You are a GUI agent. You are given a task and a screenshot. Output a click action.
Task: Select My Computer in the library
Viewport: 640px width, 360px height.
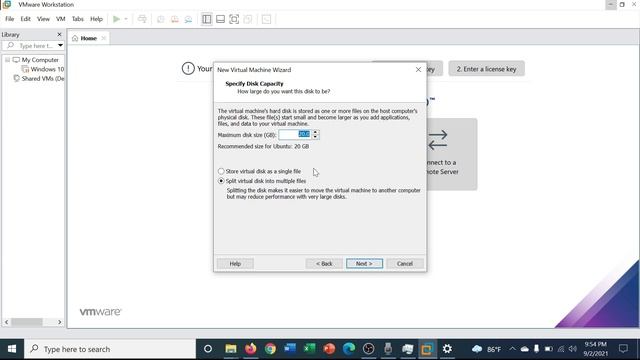pos(40,60)
